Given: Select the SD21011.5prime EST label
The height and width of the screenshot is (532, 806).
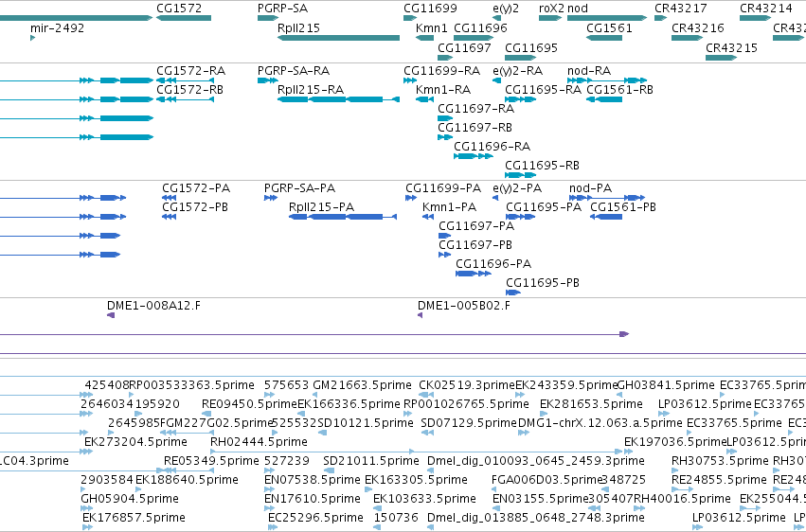Looking at the screenshot, I should pos(371,462).
